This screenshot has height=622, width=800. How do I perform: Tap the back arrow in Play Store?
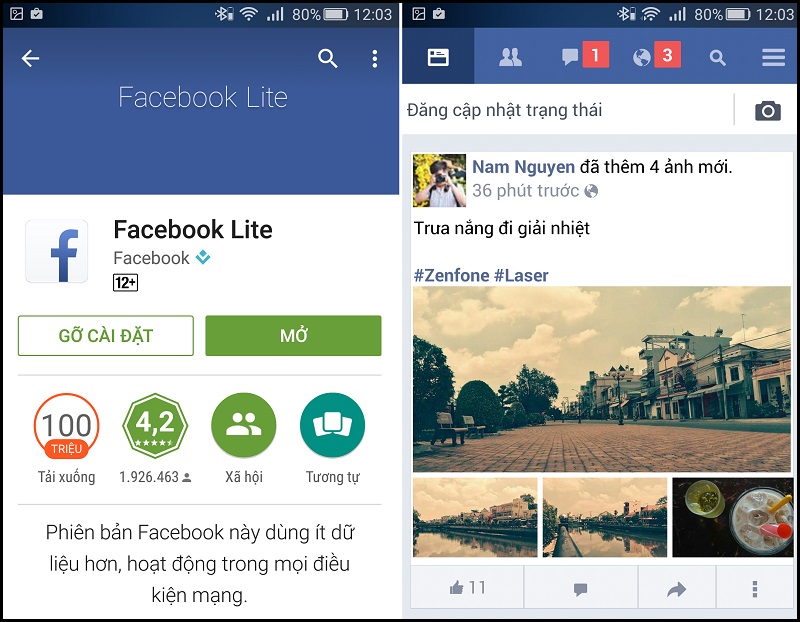30,58
